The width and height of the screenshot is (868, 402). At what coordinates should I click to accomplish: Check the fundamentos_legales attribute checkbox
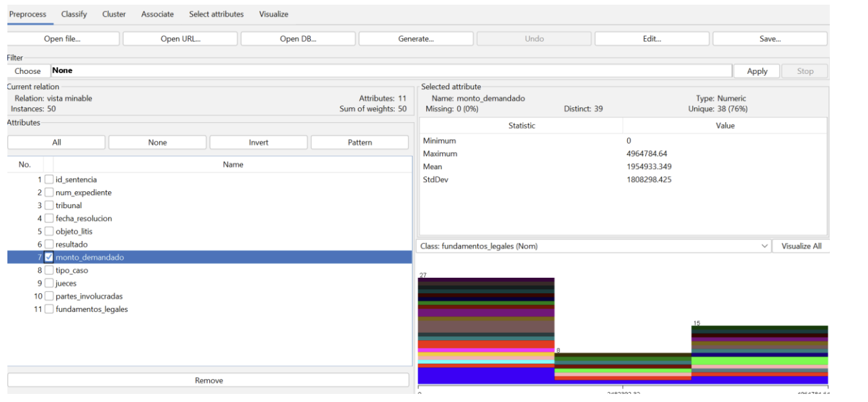coord(49,309)
